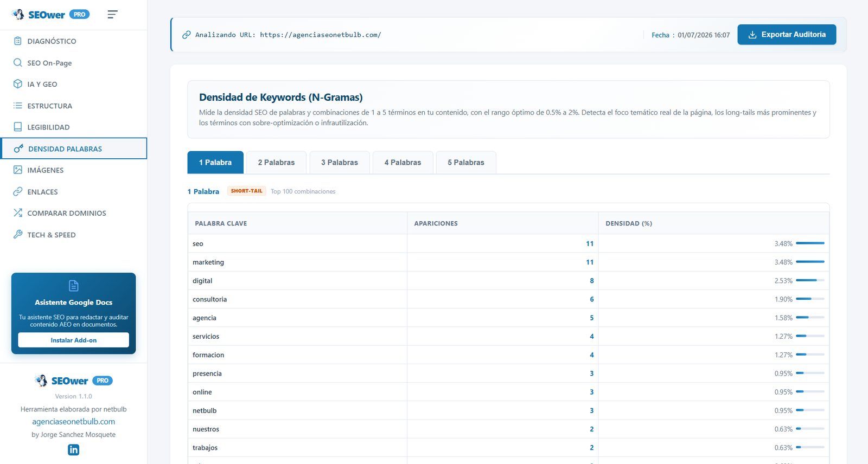The width and height of the screenshot is (868, 464).
Task: Click the Comparar Dominios shuffle icon
Action: click(18, 213)
